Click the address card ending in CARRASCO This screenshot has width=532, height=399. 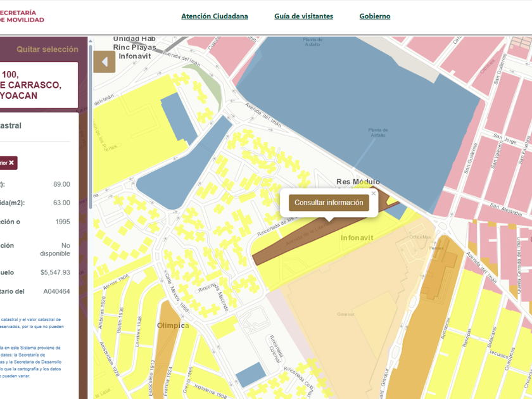pyautogui.click(x=38, y=85)
